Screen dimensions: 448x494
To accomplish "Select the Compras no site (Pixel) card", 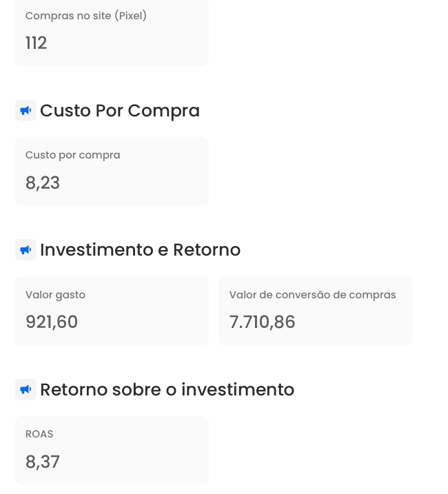I will click(x=112, y=32).
